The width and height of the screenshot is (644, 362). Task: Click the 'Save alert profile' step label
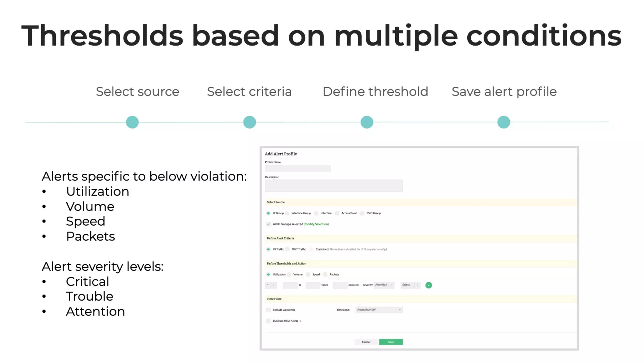pos(504,92)
